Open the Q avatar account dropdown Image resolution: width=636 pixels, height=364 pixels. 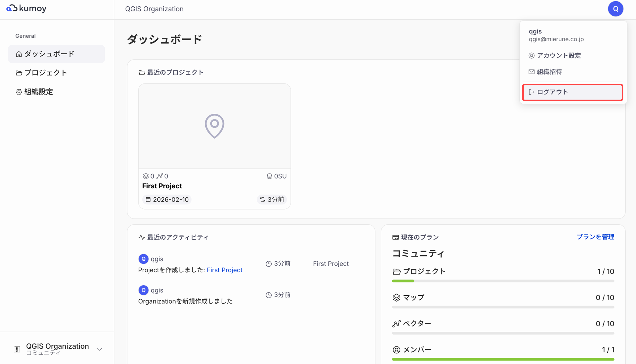point(616,8)
